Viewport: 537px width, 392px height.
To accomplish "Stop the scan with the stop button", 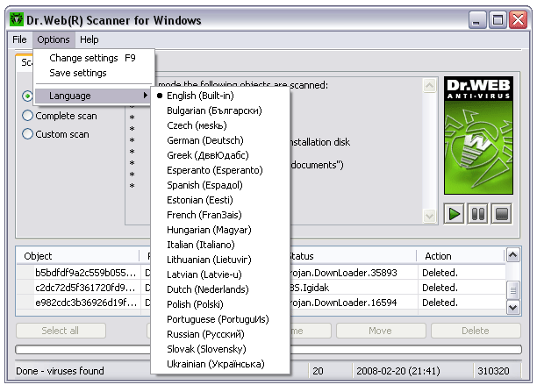I will (x=502, y=214).
